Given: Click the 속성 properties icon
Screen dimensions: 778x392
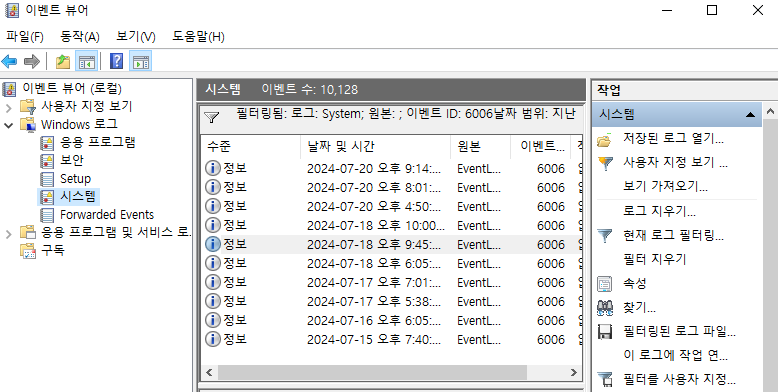Looking at the screenshot, I should (604, 284).
